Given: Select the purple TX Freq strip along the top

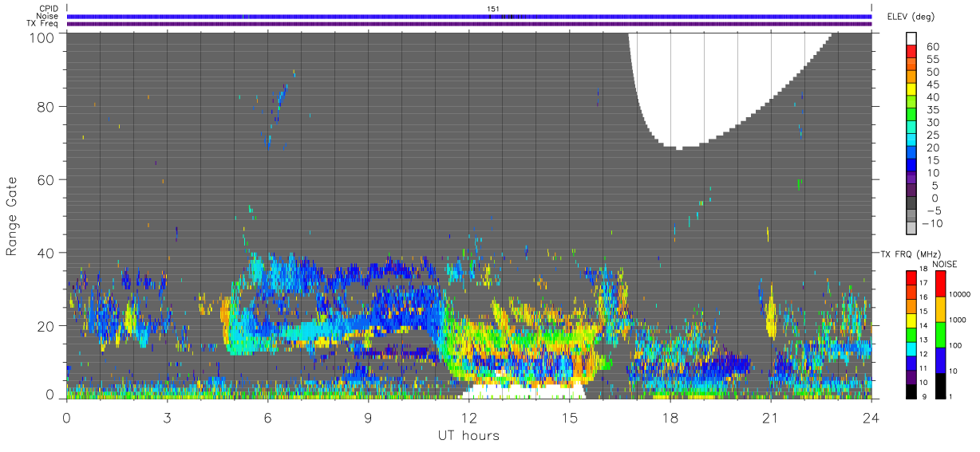Looking at the screenshot, I should tap(469, 24).
